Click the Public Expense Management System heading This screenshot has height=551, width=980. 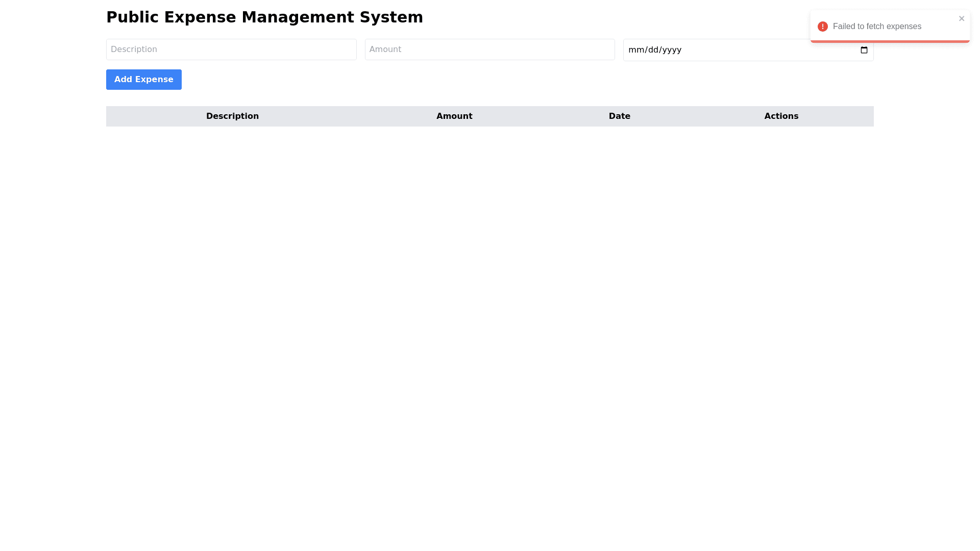pyautogui.click(x=264, y=17)
